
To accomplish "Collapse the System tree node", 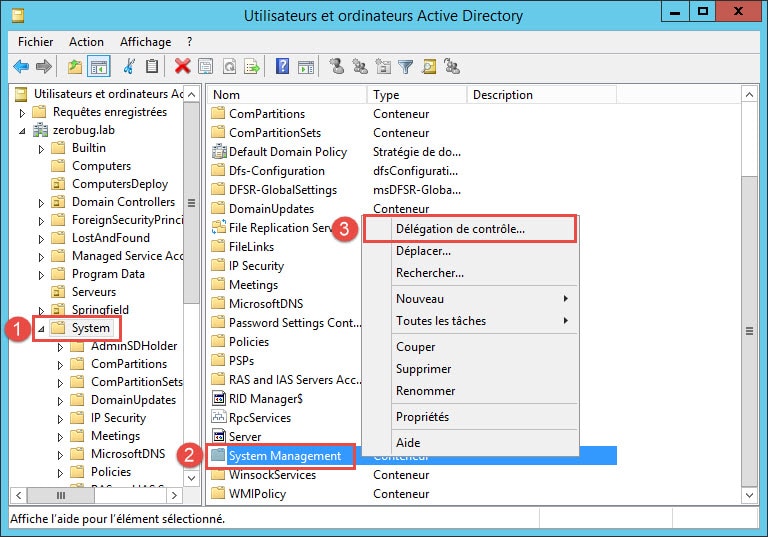I will tap(41, 329).
